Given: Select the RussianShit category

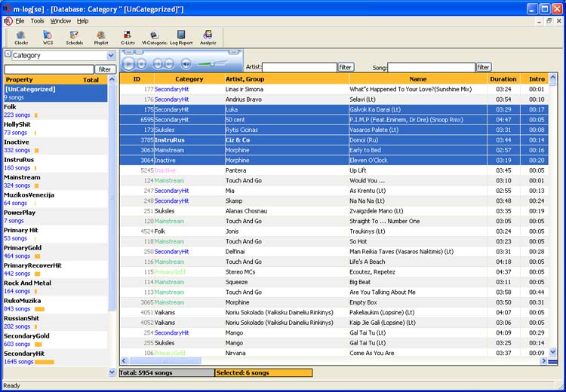Looking at the screenshot, I should pyautogui.click(x=56, y=322).
